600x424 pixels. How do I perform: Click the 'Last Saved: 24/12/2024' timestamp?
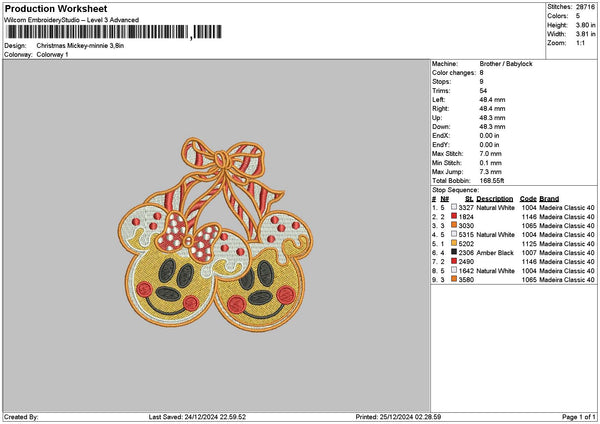click(x=197, y=417)
